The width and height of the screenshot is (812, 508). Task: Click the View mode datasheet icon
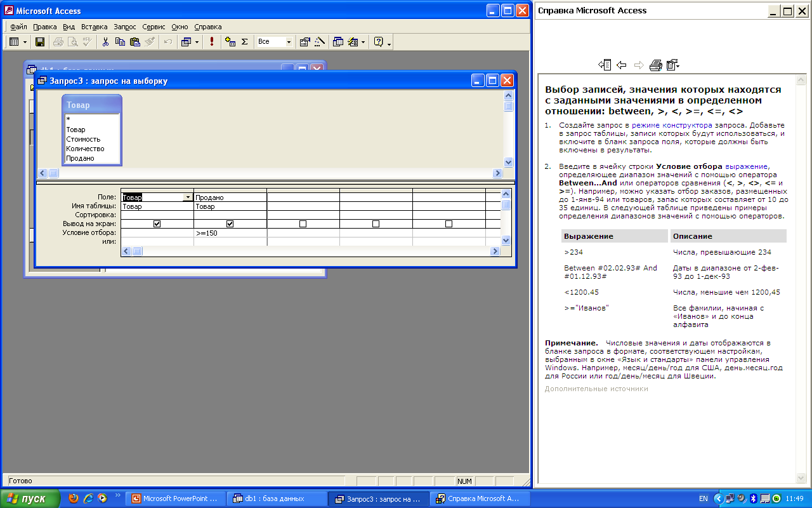click(14, 42)
